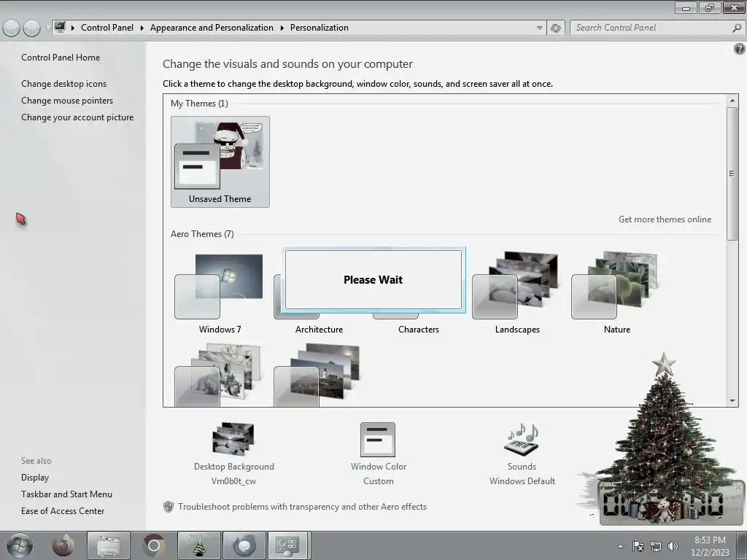This screenshot has height=560, width=747.
Task: Open Christmas tree app in taskbar
Action: (198, 545)
